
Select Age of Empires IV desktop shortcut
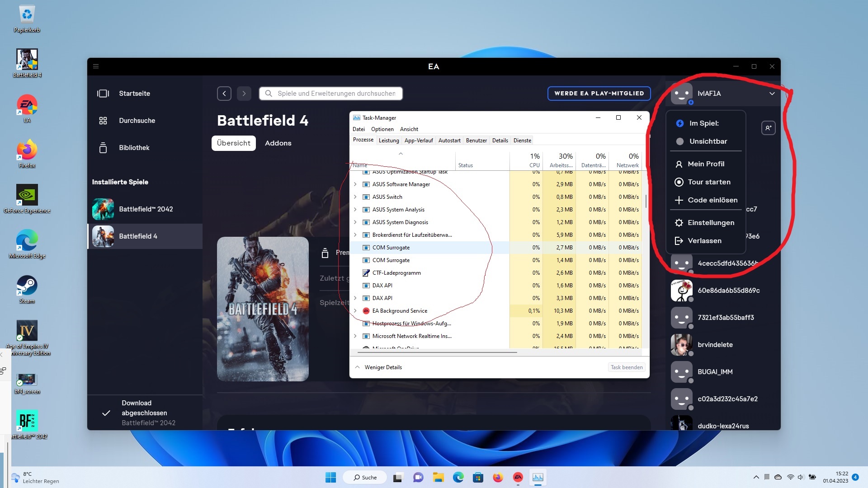27,338
